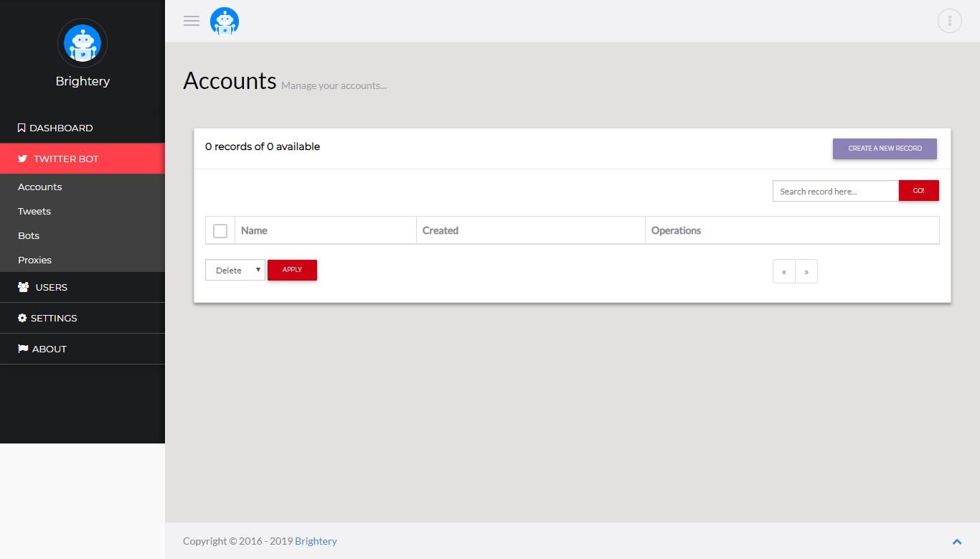This screenshot has height=559, width=980.
Task: Click the Users group icon
Action: (23, 287)
